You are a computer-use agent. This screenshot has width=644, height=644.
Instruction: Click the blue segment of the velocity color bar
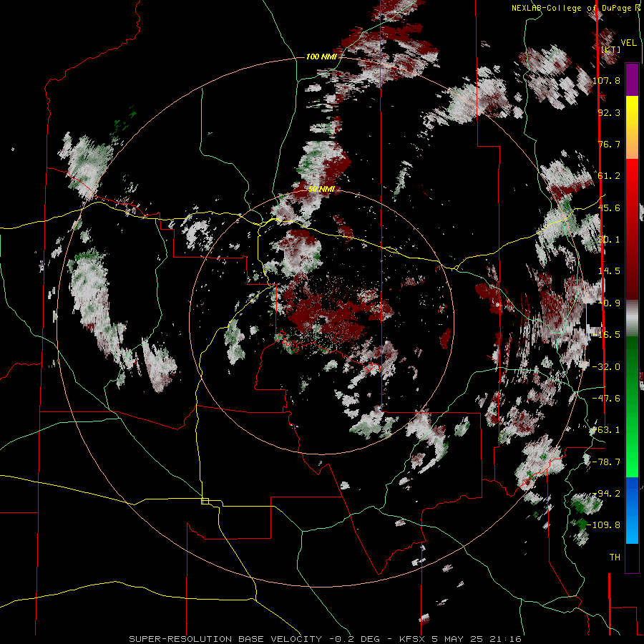point(632,510)
